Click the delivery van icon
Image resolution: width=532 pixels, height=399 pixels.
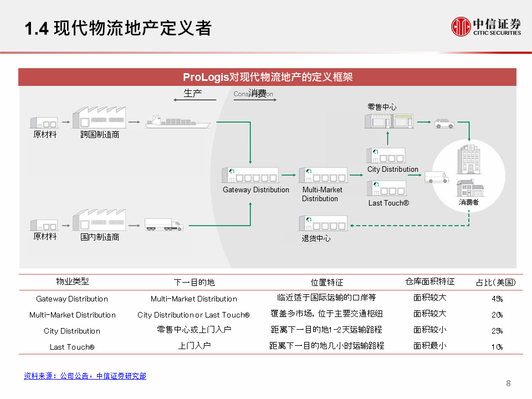click(x=437, y=177)
